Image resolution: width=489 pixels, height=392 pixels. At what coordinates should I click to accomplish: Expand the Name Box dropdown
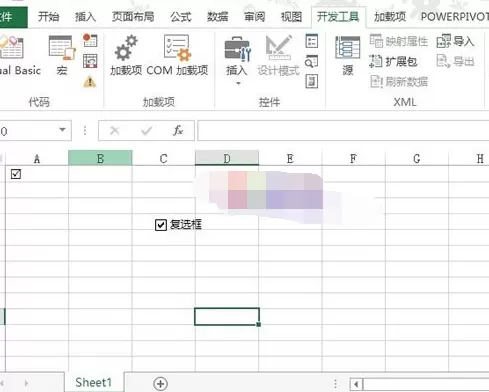[x=62, y=130]
